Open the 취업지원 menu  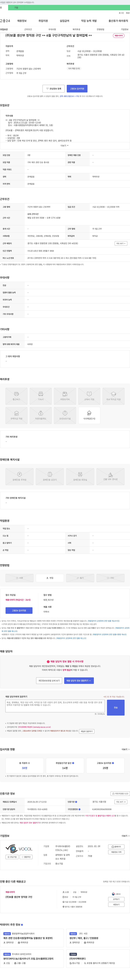coord(43,21)
